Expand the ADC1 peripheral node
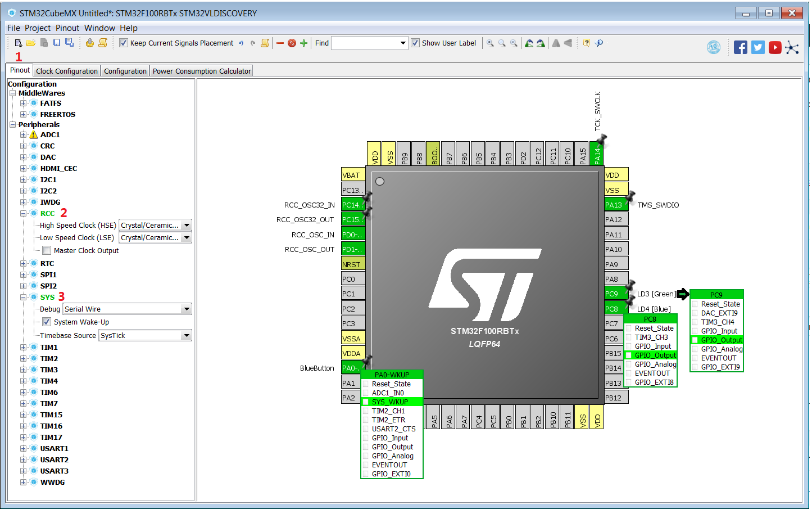 [x=23, y=134]
